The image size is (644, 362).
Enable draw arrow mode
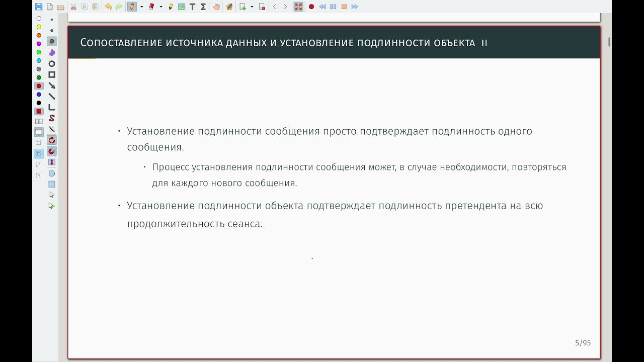click(x=52, y=85)
